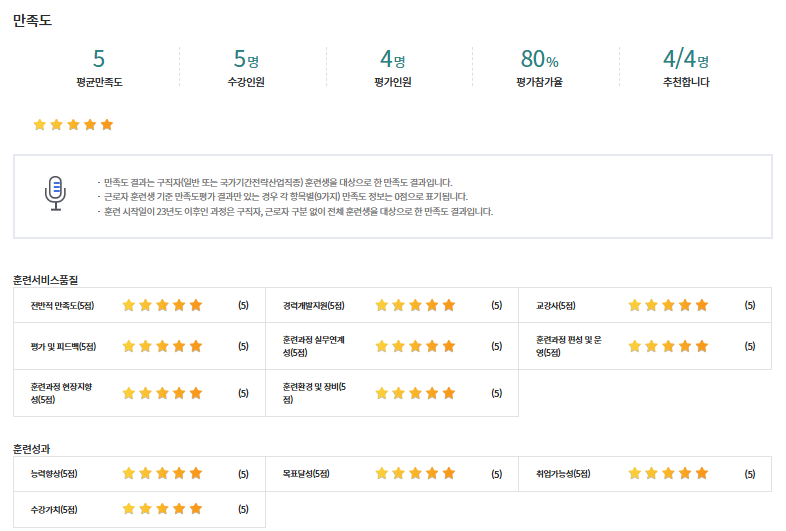Click the 80% 평가참가율 figure
786x531 pixels.
click(539, 59)
